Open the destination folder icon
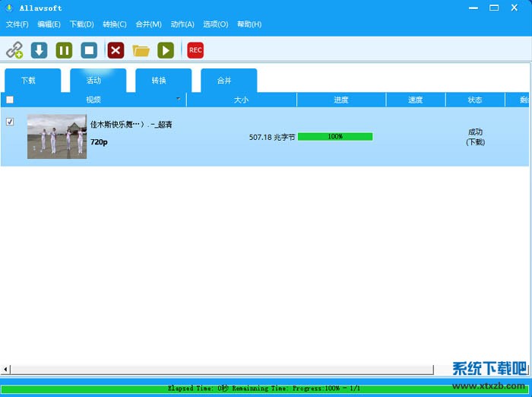532x397 pixels. point(141,51)
